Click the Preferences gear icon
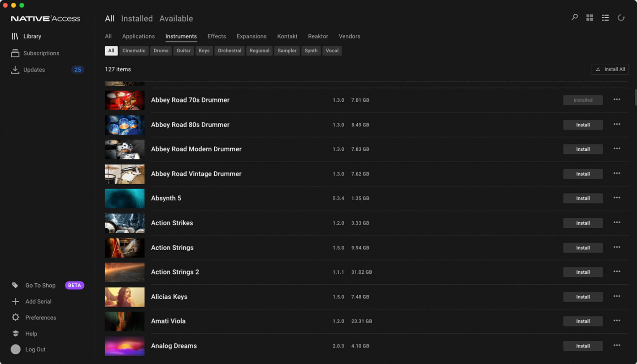This screenshot has width=637, height=364. tap(16, 318)
